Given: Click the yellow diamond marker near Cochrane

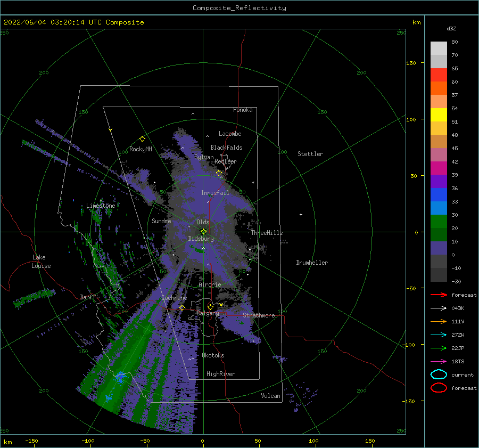Looking at the screenshot, I should coord(182,307).
